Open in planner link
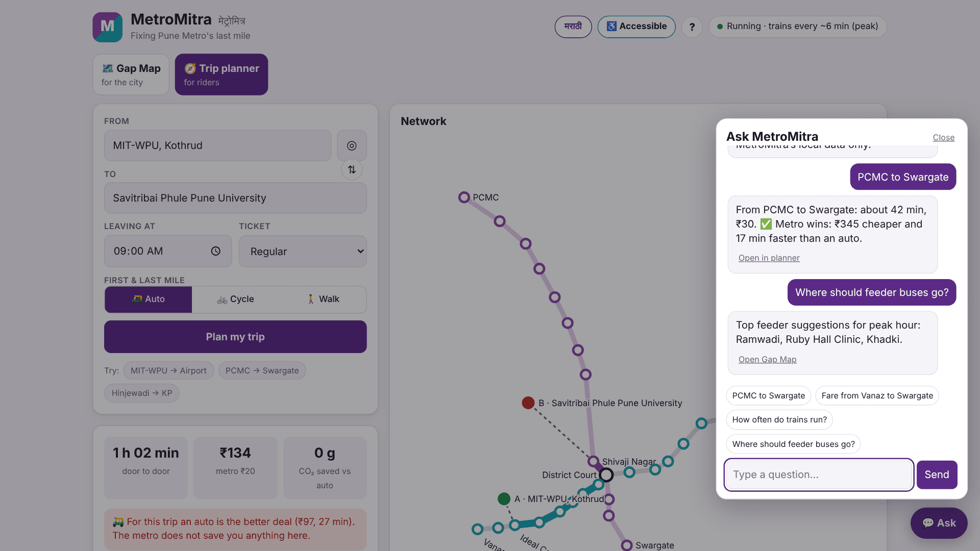 point(769,258)
